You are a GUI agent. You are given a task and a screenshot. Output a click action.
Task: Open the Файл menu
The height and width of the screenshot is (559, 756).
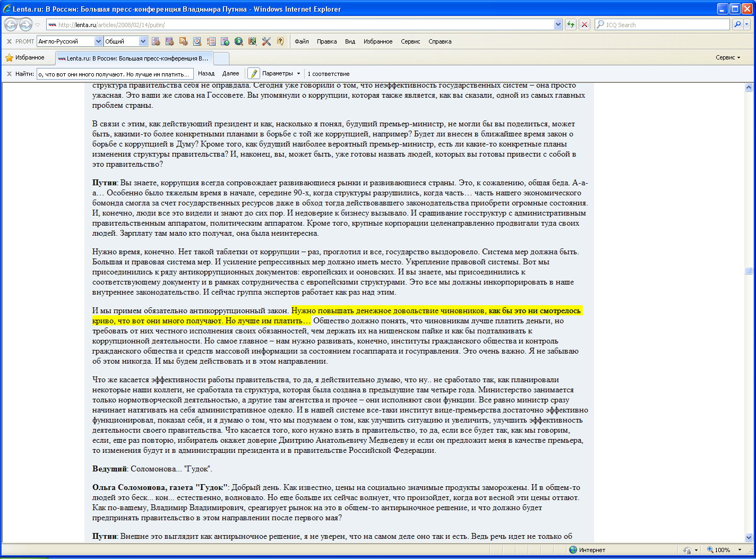pyautogui.click(x=302, y=41)
